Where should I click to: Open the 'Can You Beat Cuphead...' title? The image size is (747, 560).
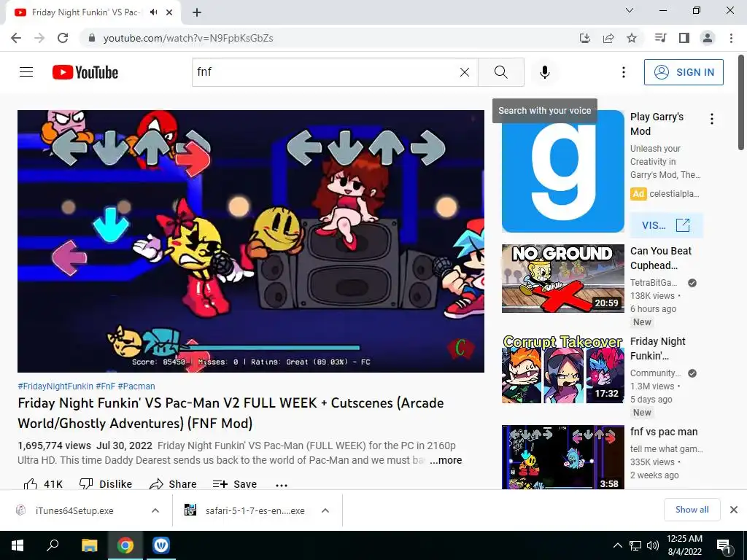(x=661, y=258)
